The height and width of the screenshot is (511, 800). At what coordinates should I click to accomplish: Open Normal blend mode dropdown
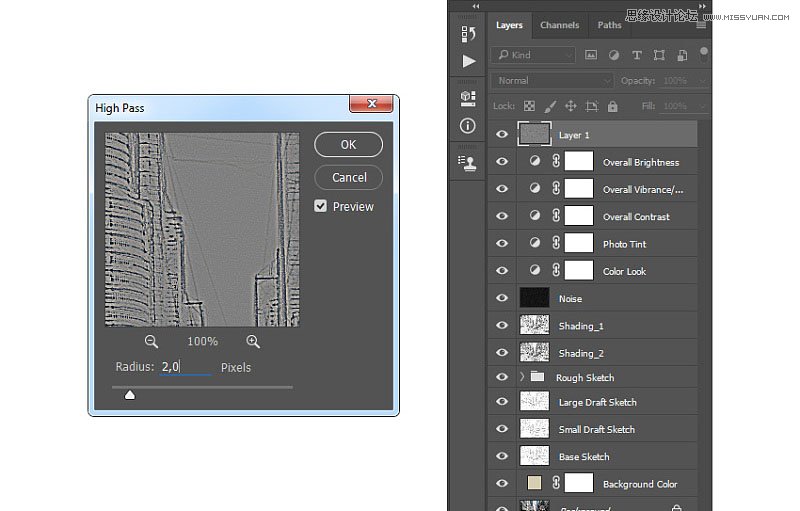[552, 81]
